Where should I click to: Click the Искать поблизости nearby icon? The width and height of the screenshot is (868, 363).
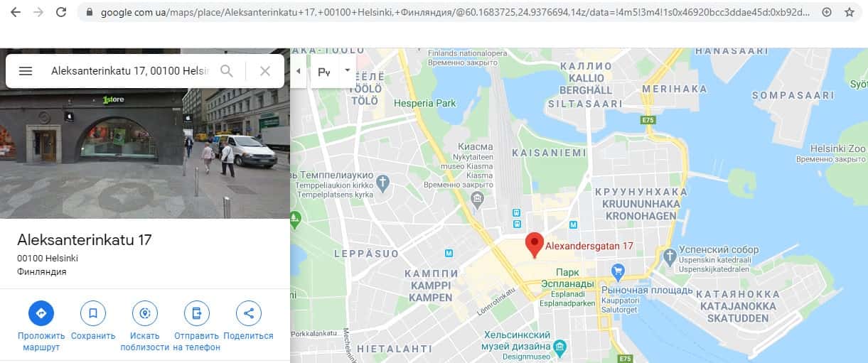[x=145, y=313]
